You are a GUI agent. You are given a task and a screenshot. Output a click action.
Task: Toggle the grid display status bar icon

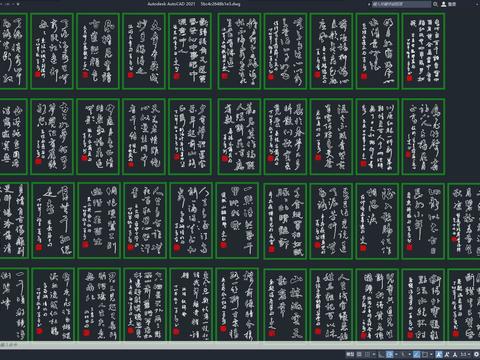pyautogui.click(x=359, y=354)
